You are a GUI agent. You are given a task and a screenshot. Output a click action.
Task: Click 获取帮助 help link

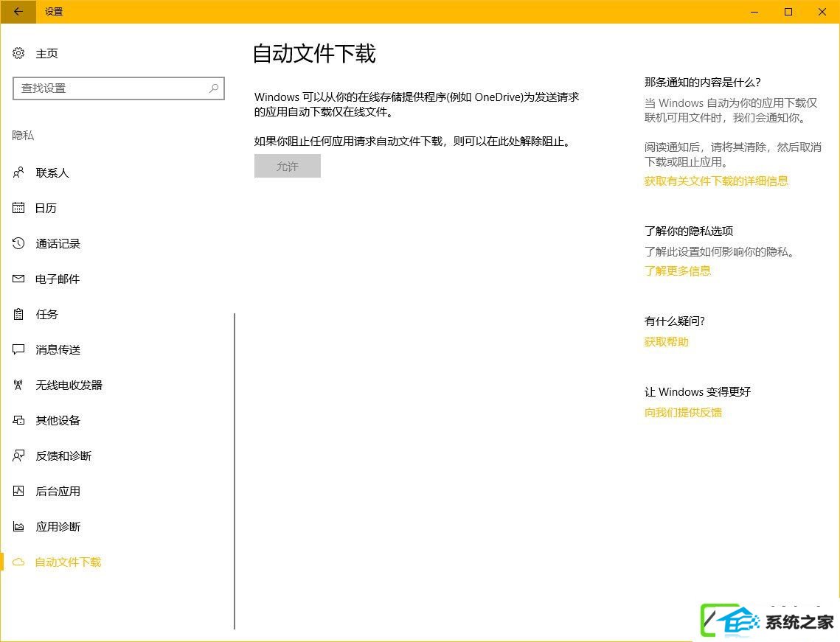coord(666,341)
